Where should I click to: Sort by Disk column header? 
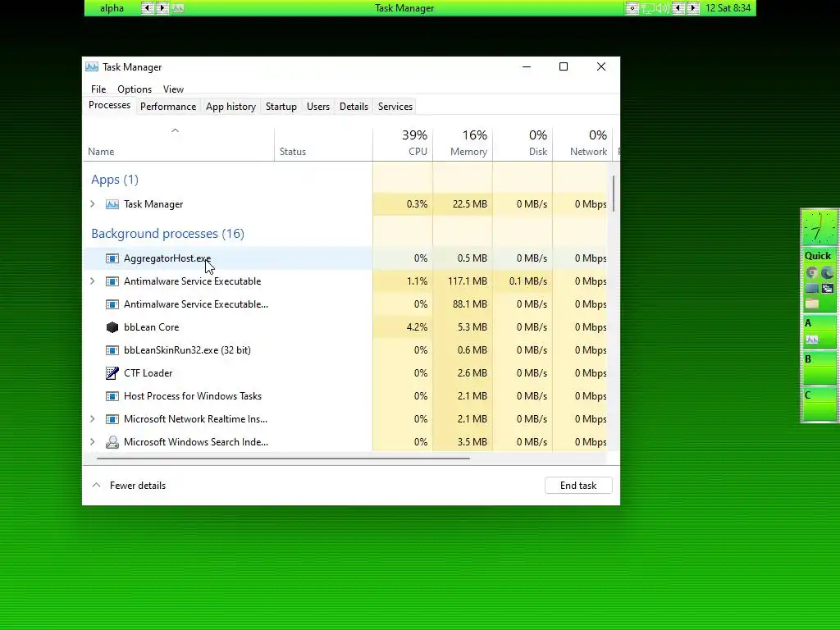pyautogui.click(x=523, y=143)
